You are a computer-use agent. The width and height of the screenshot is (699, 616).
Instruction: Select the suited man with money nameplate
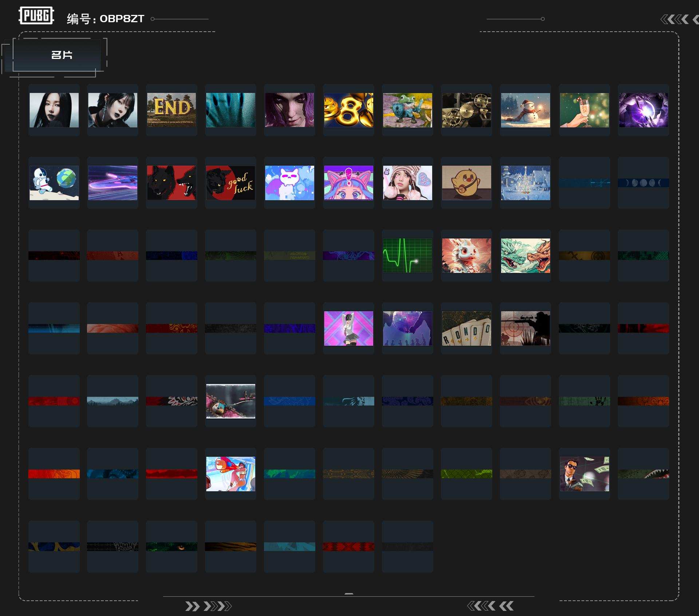coord(584,474)
